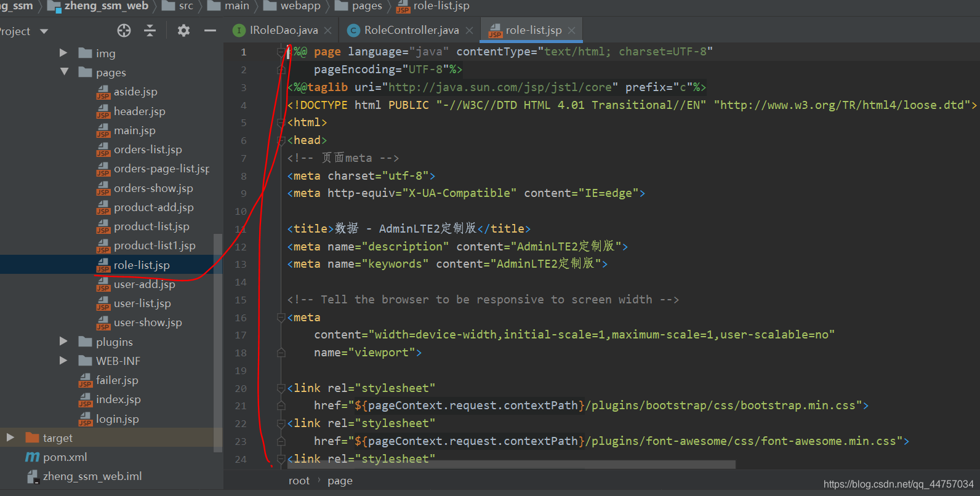Open Project panel settings gear
The width and height of the screenshot is (980, 496).
pos(183,31)
